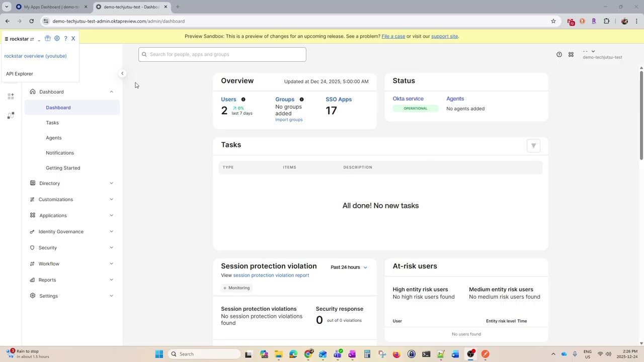
Task: Open the demo-techjutsu-test account dropdown
Action: coord(602,54)
